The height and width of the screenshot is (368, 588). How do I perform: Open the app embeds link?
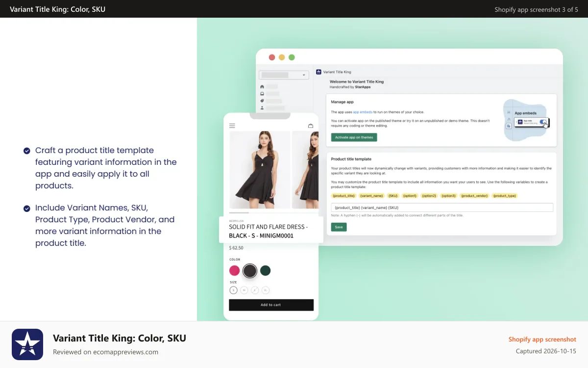coord(363,112)
